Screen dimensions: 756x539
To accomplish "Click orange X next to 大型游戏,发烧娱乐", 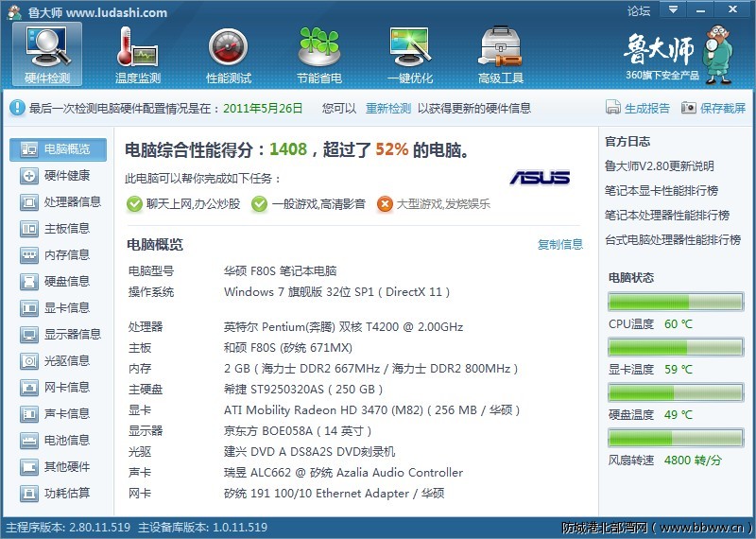I will click(385, 204).
